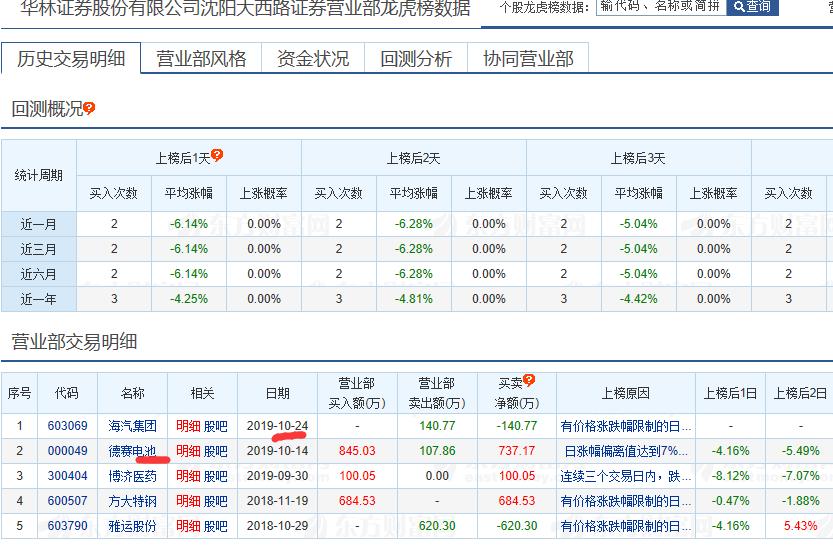Click the 统计周期 header cell
The image size is (833, 551).
[x=38, y=175]
